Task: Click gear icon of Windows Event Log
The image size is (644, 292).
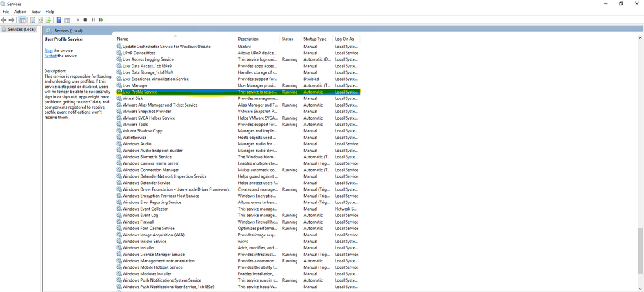Action: coord(119,216)
